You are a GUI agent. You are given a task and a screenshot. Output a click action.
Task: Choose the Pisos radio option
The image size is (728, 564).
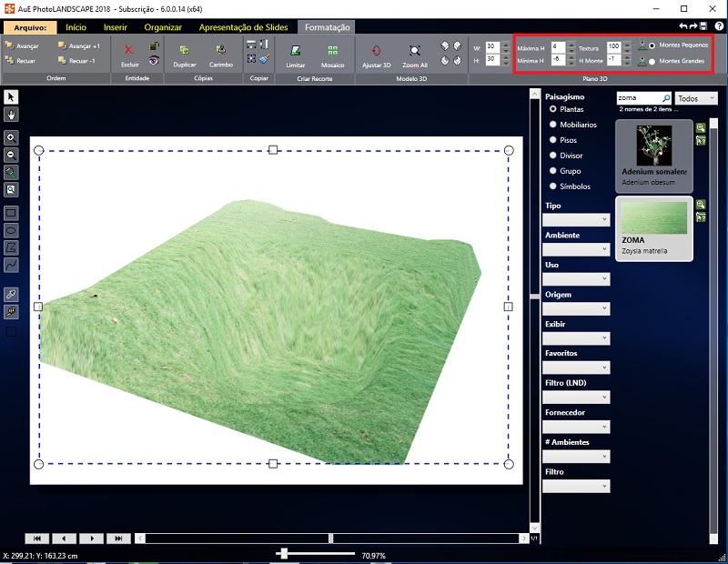click(x=552, y=140)
